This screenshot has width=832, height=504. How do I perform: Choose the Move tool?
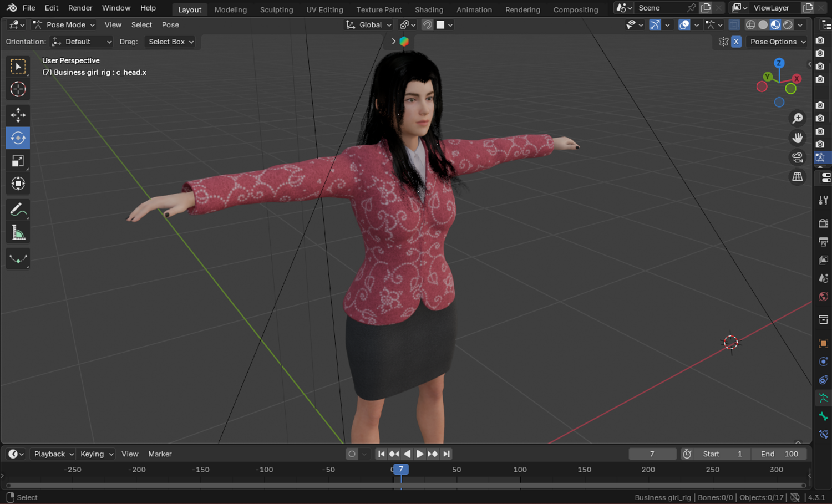tap(18, 115)
